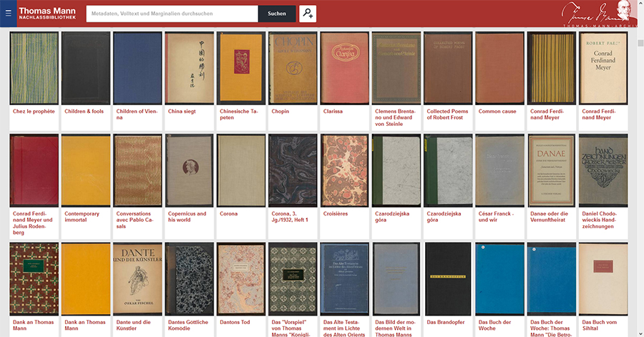Open the Collected Poems of Robert Frost cover
The width and height of the screenshot is (644, 337).
pos(448,68)
